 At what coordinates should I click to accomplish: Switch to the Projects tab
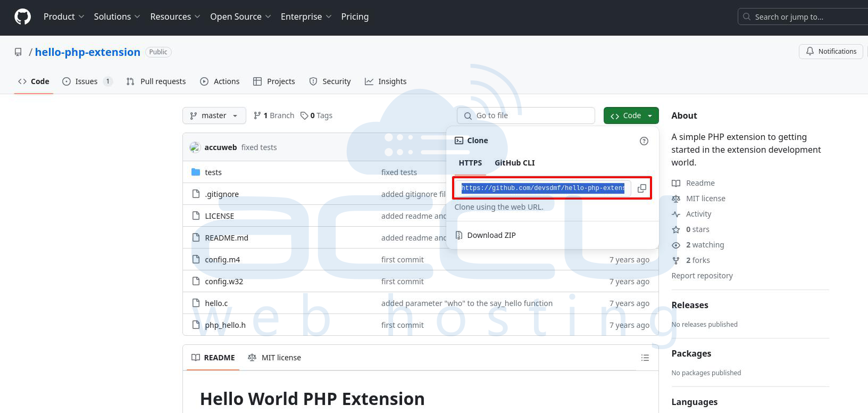point(274,81)
